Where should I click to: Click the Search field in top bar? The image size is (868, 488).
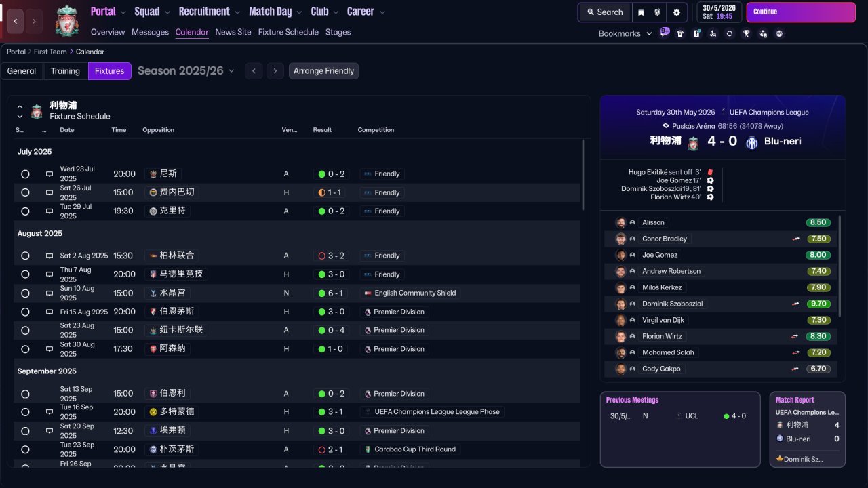coord(605,12)
